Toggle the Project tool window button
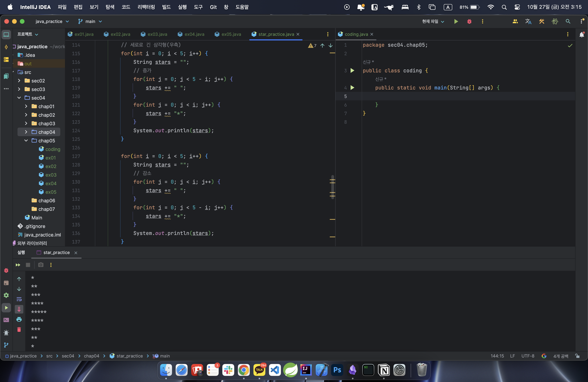This screenshot has height=382, width=588. [6, 34]
